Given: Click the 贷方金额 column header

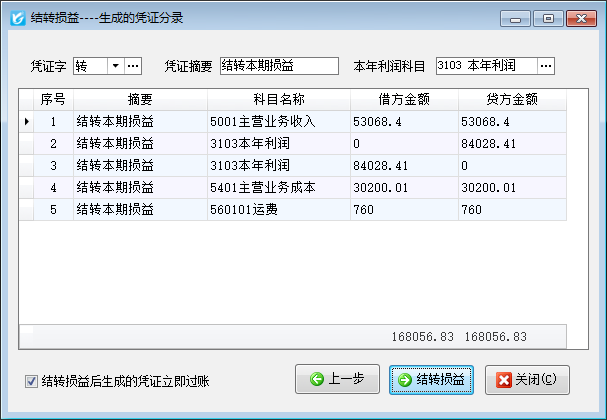Looking at the screenshot, I should (x=512, y=100).
